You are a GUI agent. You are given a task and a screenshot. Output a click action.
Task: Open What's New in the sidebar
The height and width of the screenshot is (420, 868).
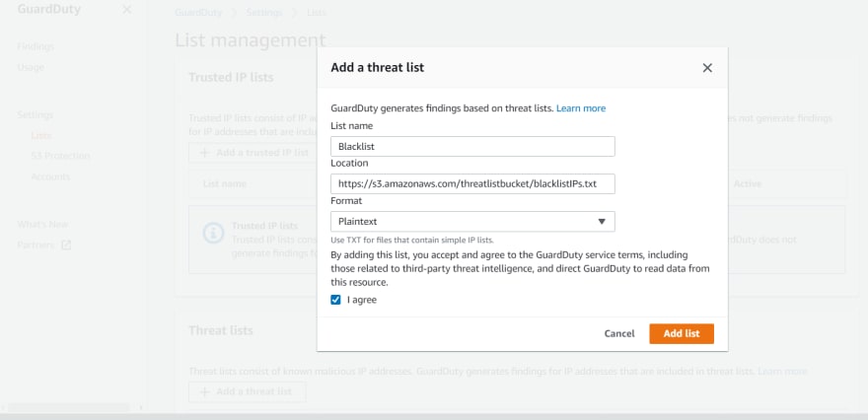[42, 225]
